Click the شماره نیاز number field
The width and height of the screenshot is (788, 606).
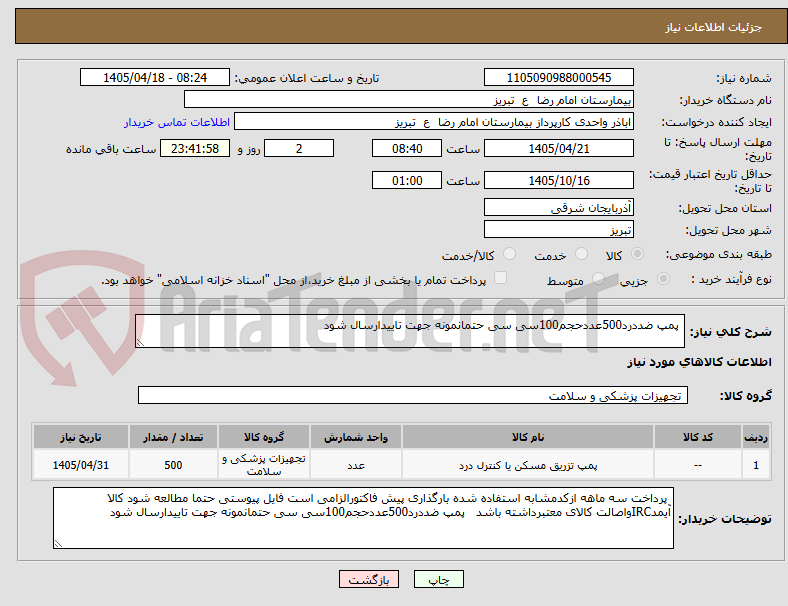[x=559, y=77]
